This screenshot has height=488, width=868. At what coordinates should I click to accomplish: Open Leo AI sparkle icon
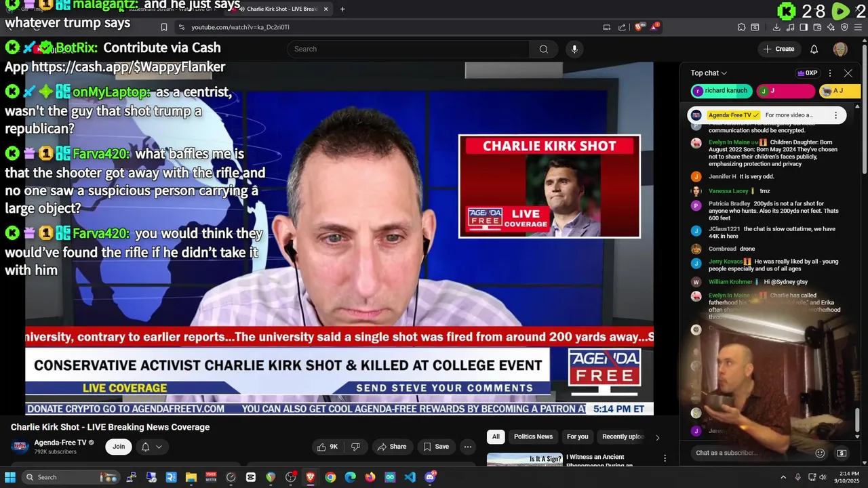[x=831, y=27]
